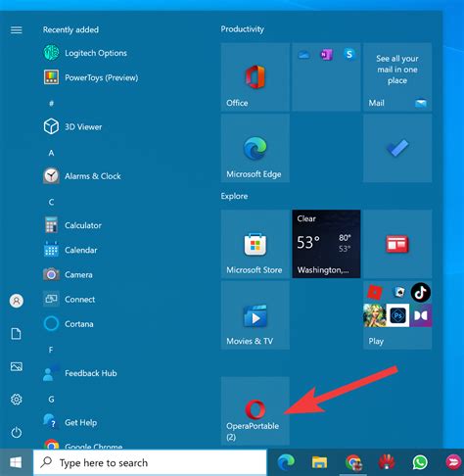
Task: Launch OperaPortable (2) tile
Action: (x=255, y=410)
